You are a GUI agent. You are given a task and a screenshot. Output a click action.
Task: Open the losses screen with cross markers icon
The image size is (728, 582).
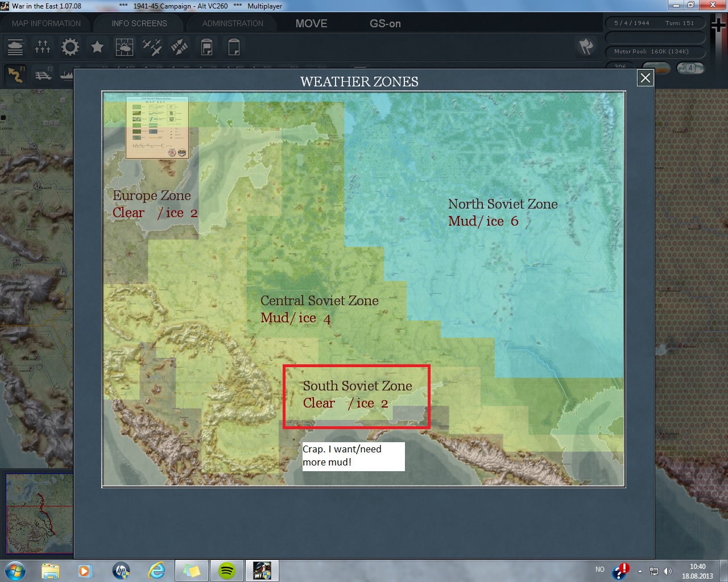click(43, 47)
